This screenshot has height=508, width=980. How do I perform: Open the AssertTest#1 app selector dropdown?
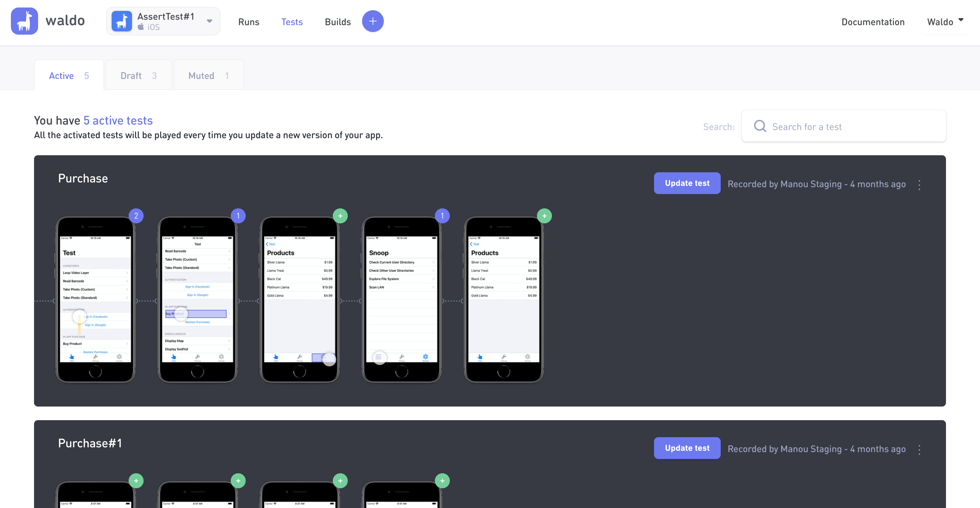point(163,21)
